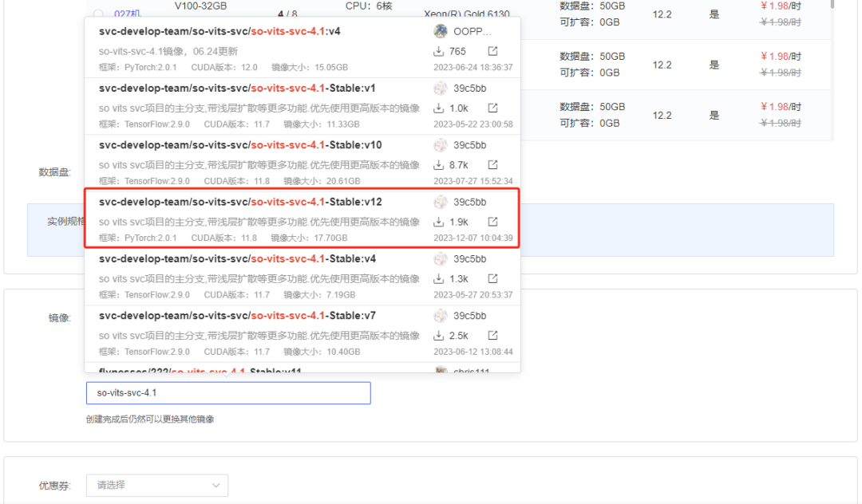Click author name OOPP…
The image size is (862, 504).
click(473, 31)
